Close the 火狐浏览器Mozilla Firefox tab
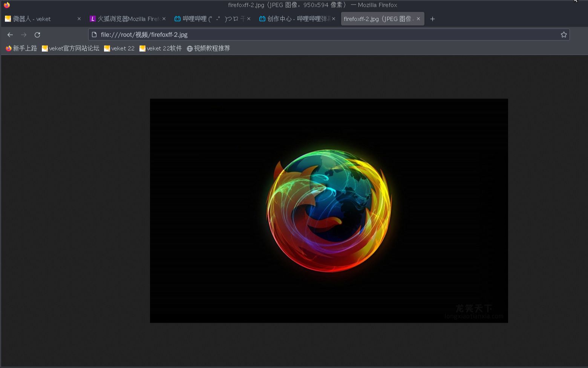Viewport: 588px width, 368px height. coord(164,19)
